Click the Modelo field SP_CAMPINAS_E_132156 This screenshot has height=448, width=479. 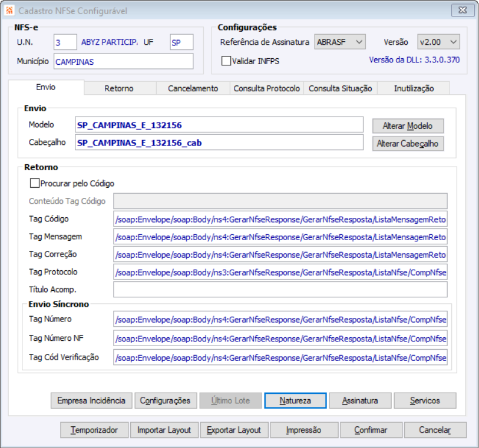point(219,125)
